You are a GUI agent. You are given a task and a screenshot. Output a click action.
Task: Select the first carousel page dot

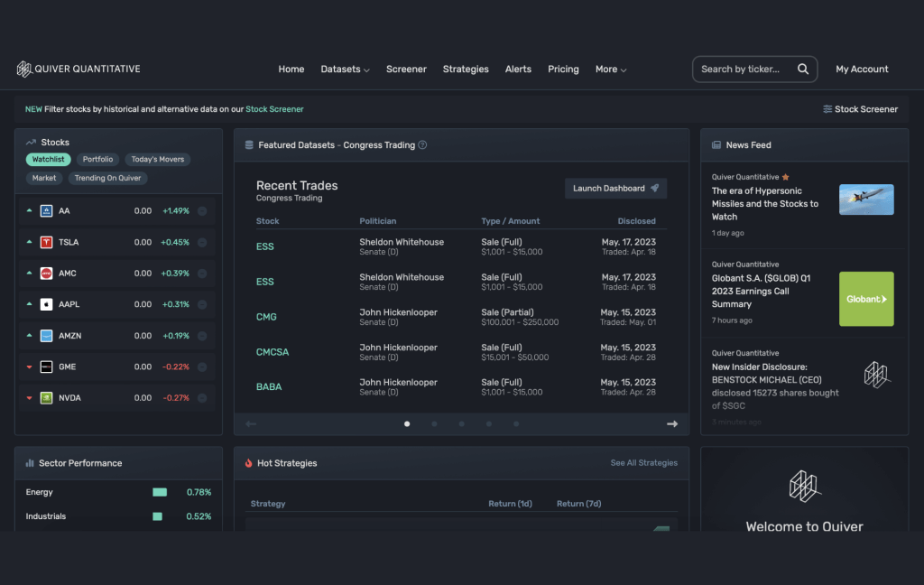[x=407, y=424]
